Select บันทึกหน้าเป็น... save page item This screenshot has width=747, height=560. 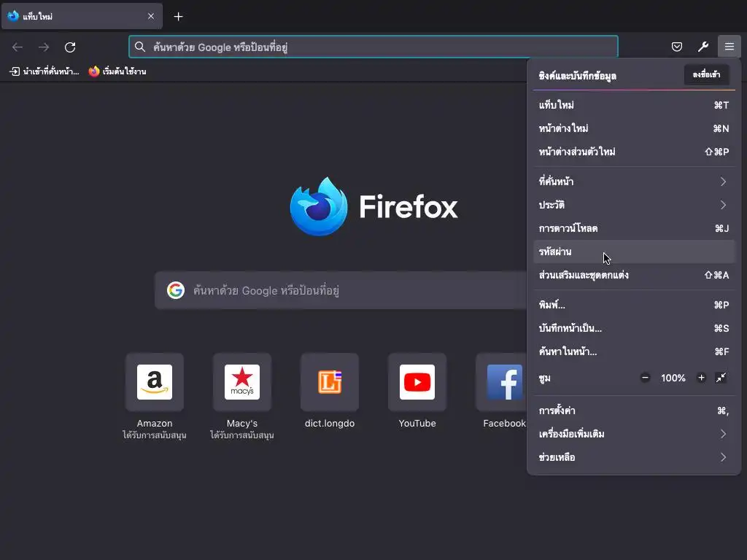pos(634,328)
